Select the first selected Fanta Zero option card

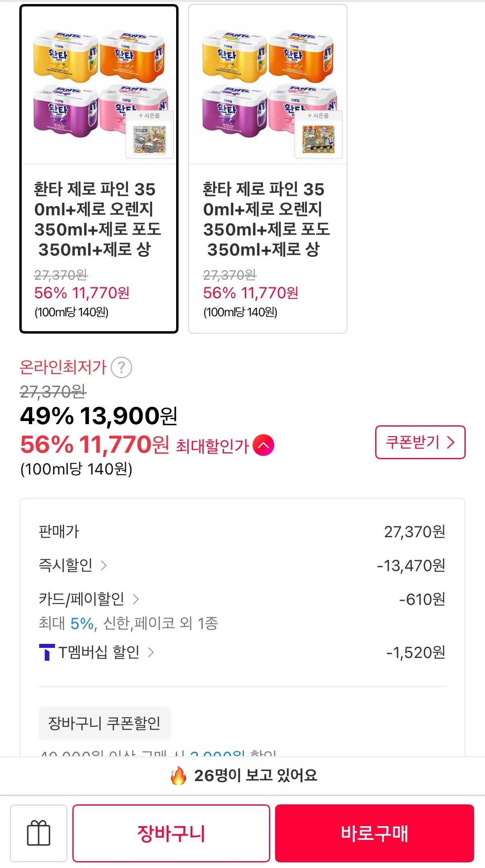(99, 169)
